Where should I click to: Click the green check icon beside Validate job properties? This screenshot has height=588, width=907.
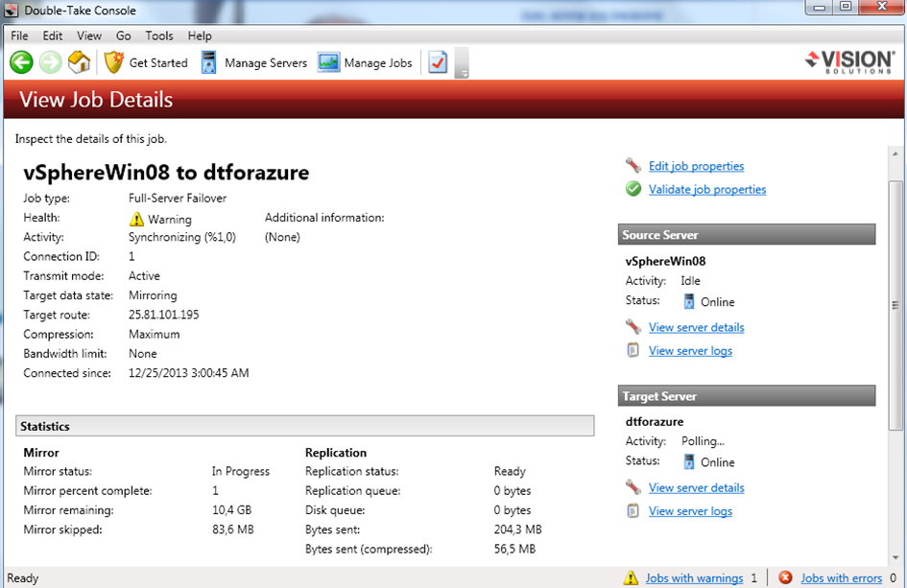[x=633, y=189]
